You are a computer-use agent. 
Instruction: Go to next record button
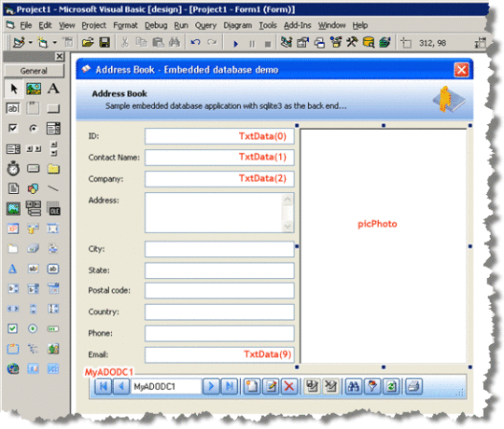[211, 386]
